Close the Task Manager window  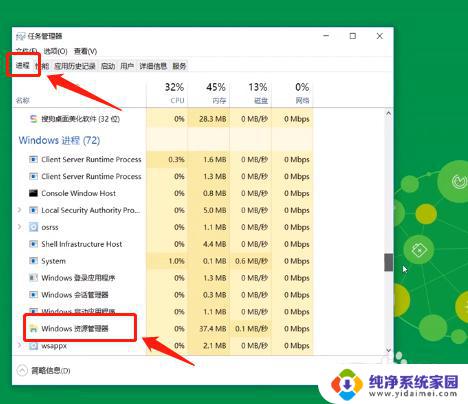pos(379,36)
